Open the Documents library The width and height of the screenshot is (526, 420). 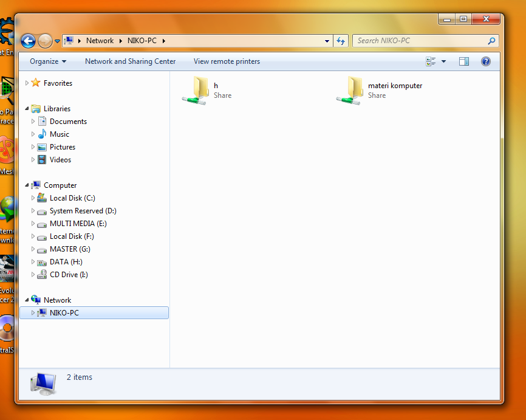[68, 122]
